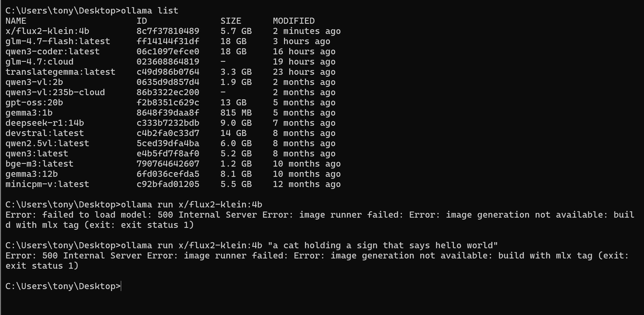Viewport: 644px width, 315px height.
Task: Click the qwen3-coder:latest entry
Action: tap(52, 52)
